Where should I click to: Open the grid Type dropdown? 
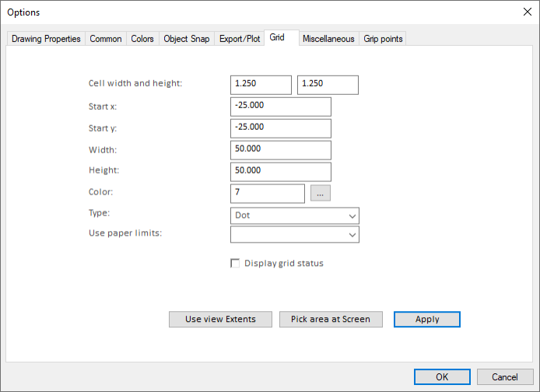tap(295, 215)
